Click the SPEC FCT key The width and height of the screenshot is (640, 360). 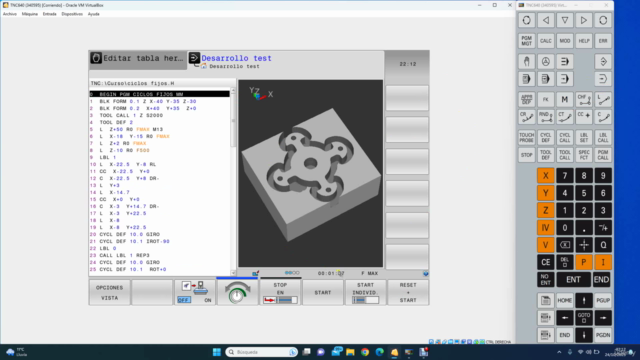[x=584, y=155]
